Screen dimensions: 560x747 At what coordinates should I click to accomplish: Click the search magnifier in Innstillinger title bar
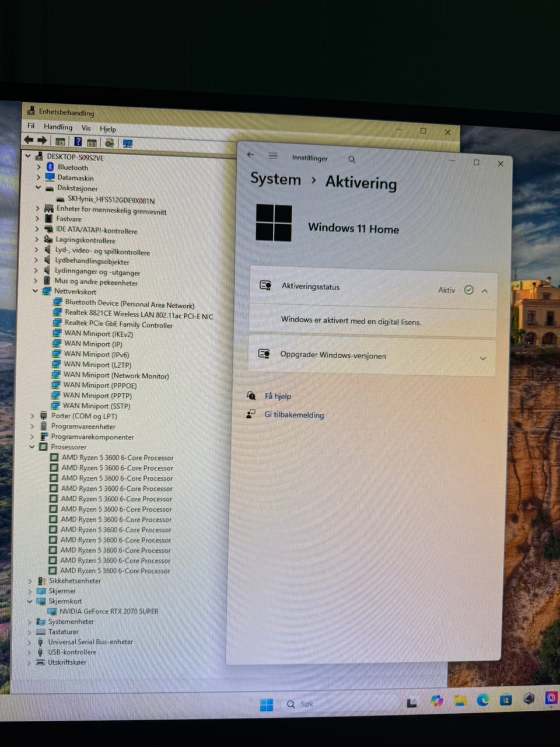point(352,159)
